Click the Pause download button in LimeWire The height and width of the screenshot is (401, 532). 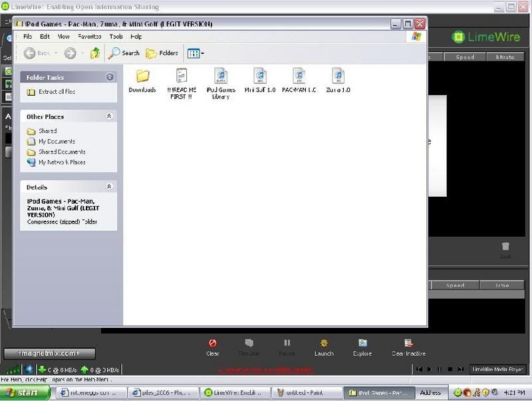(287, 347)
